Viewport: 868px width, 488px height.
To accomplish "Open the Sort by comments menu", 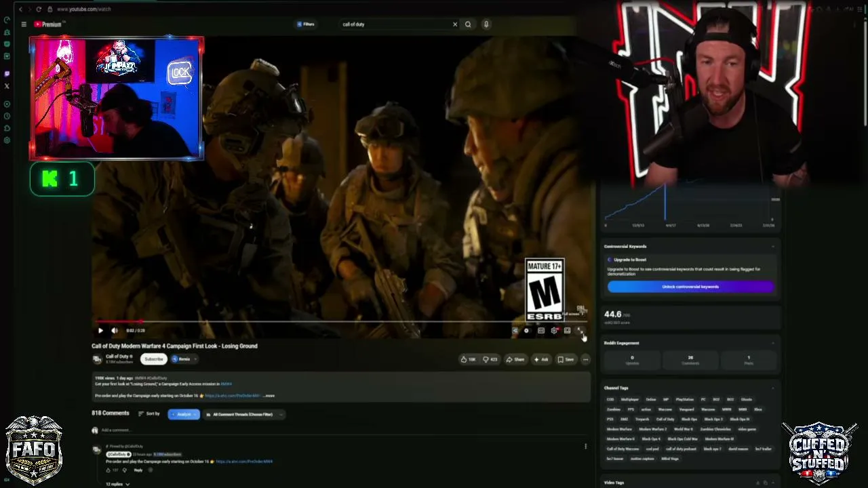I will point(149,414).
